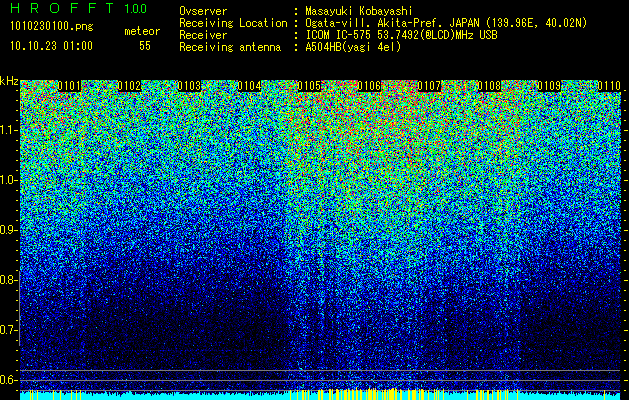
Task: Click the 0.8 frequency axis label
Action: [8, 280]
